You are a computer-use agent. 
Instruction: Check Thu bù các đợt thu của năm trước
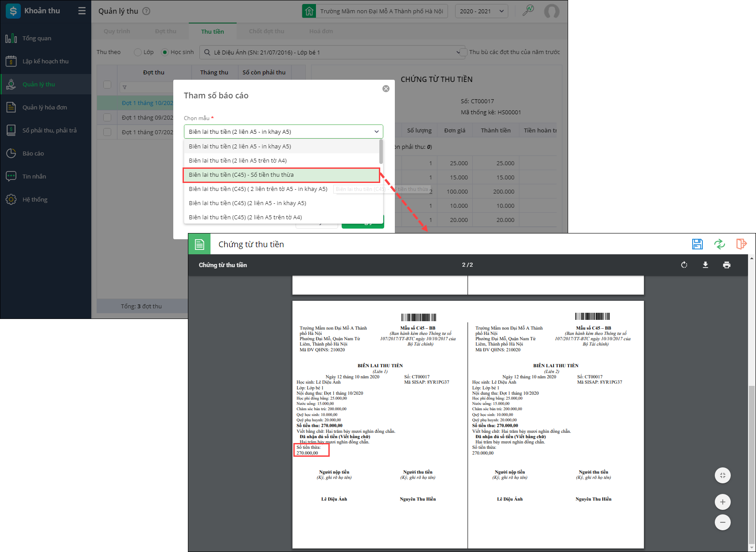464,52
